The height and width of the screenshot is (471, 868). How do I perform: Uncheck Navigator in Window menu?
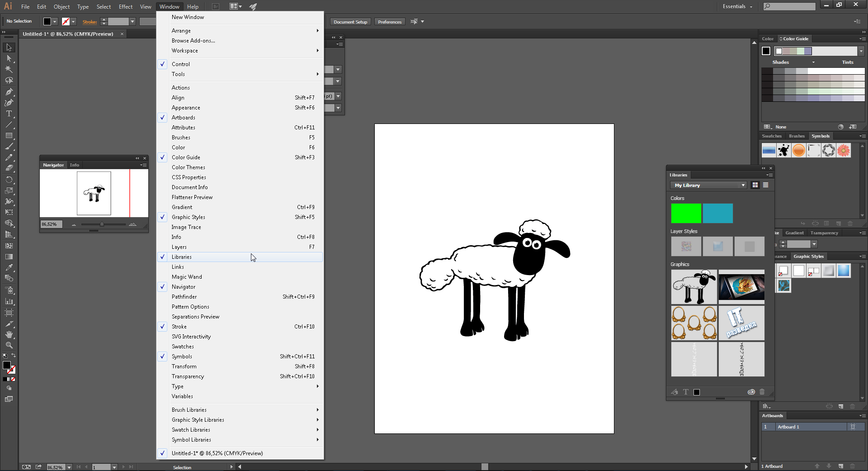point(240,287)
